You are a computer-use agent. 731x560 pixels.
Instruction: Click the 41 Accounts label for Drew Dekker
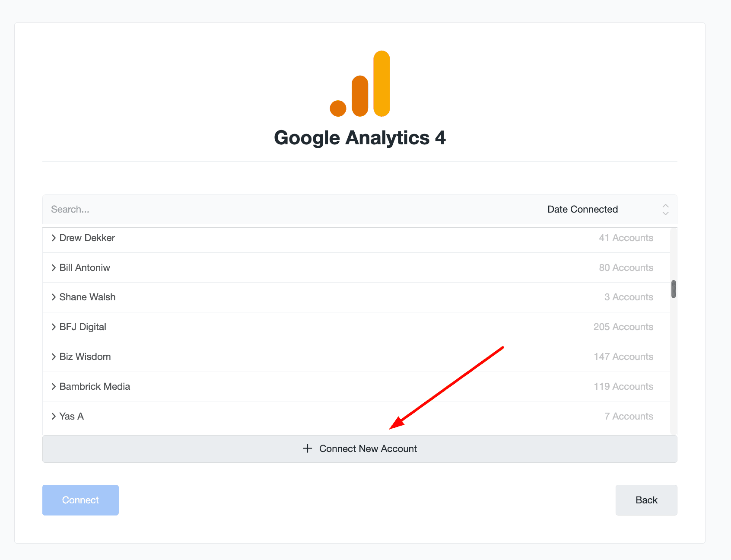click(x=626, y=238)
